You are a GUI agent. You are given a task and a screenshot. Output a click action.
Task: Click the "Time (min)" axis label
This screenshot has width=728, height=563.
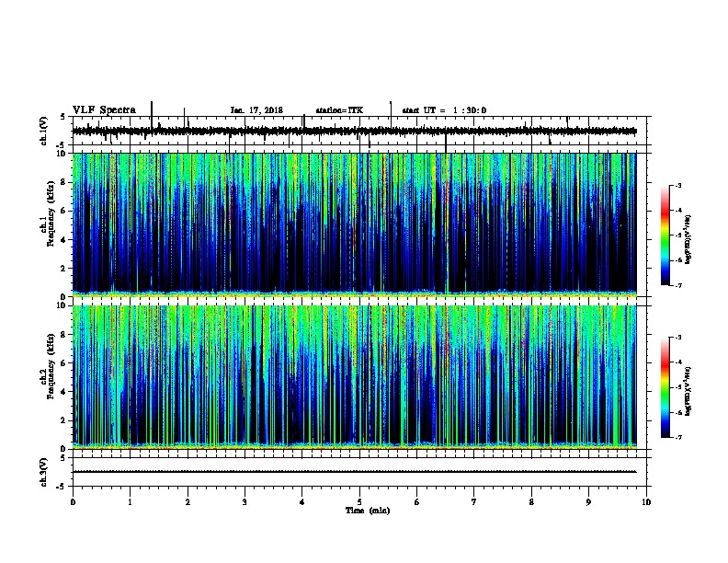tap(368, 511)
